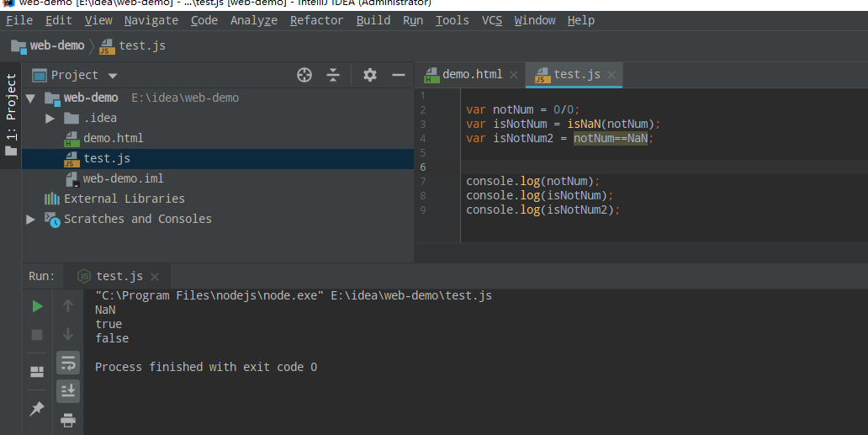Open the Tools menu
The width and height of the screenshot is (868, 435).
tap(453, 20)
